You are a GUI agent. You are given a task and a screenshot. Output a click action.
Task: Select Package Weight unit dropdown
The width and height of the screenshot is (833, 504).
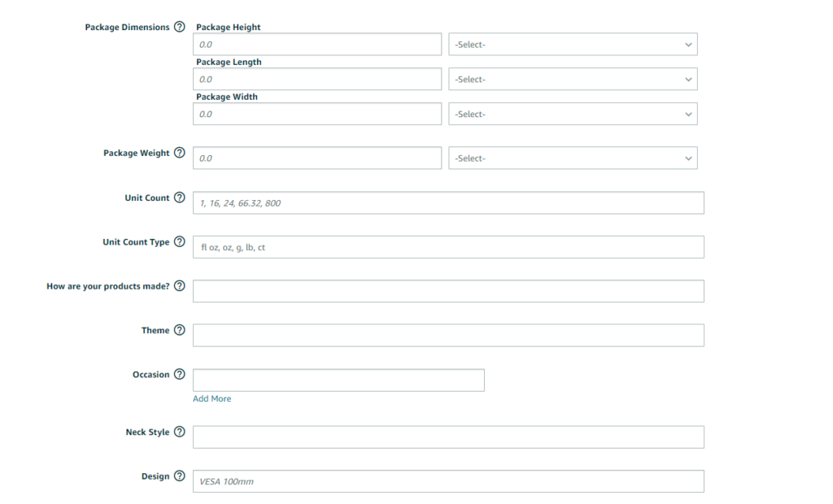[573, 159]
